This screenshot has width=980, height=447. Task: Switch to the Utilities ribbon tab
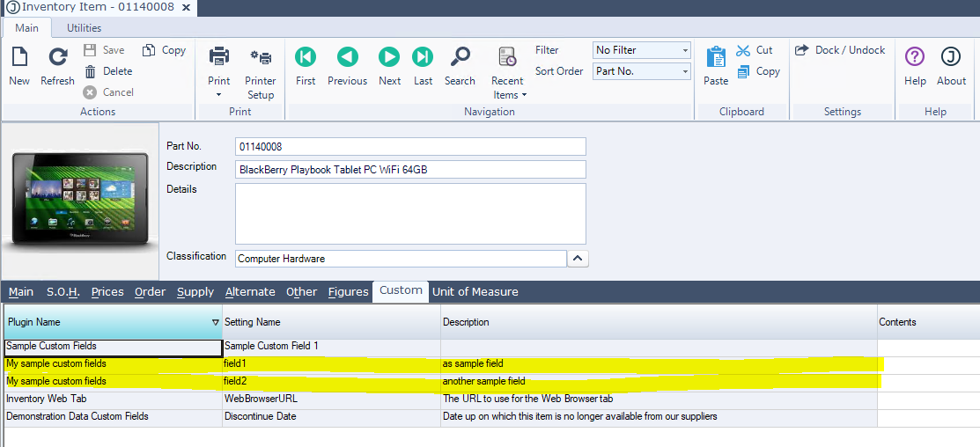[x=85, y=28]
